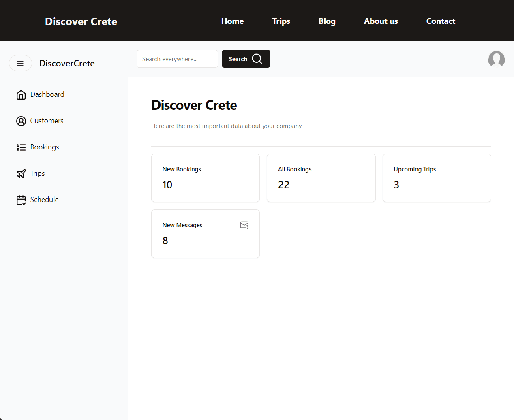514x420 pixels.
Task: Select the Dashboard home icon in sidebar
Action: click(x=21, y=94)
